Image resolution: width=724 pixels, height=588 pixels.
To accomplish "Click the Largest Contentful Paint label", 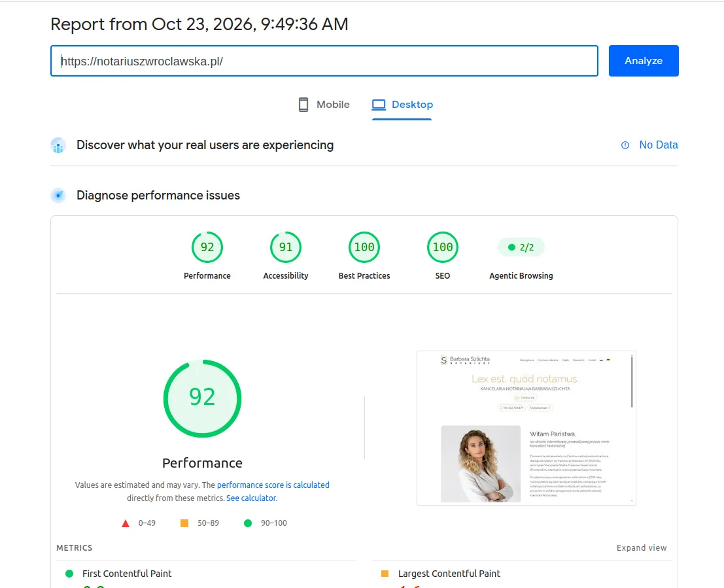I will tap(449, 573).
